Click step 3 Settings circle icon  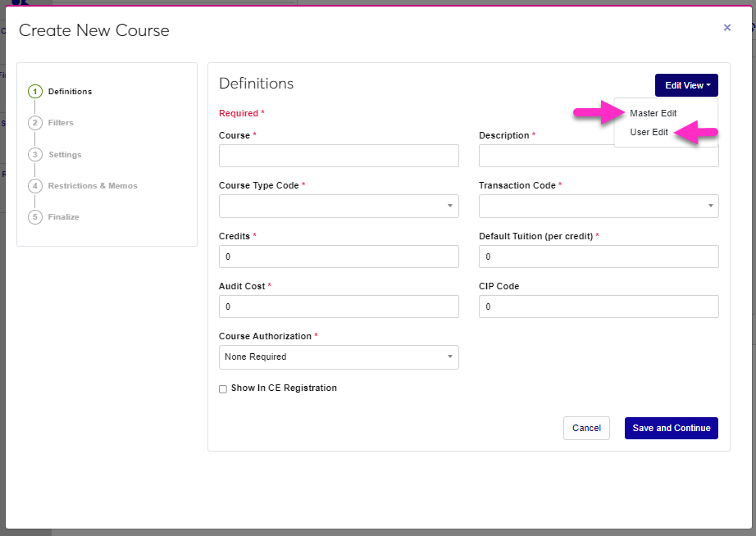[x=35, y=155]
